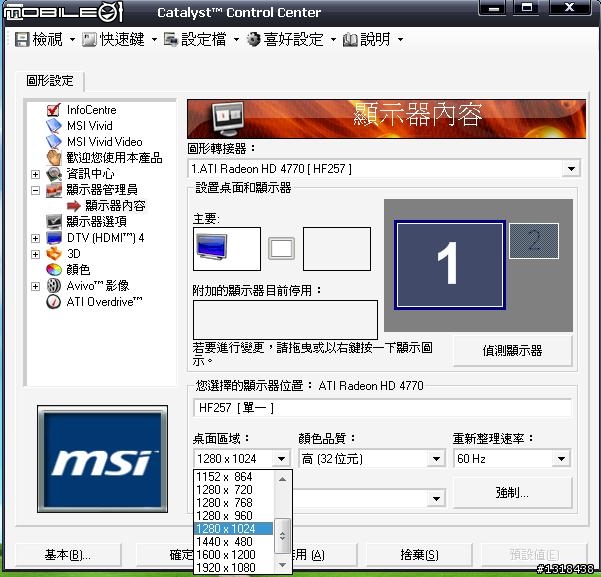Click the 顯示器管理員 icon
Screen dimensions: 601x577
[53, 190]
